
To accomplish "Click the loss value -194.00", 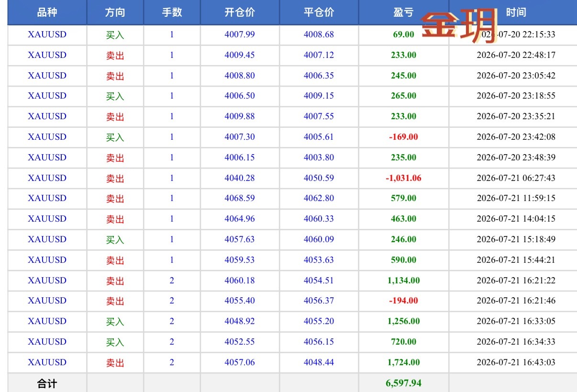I will pos(403,301).
